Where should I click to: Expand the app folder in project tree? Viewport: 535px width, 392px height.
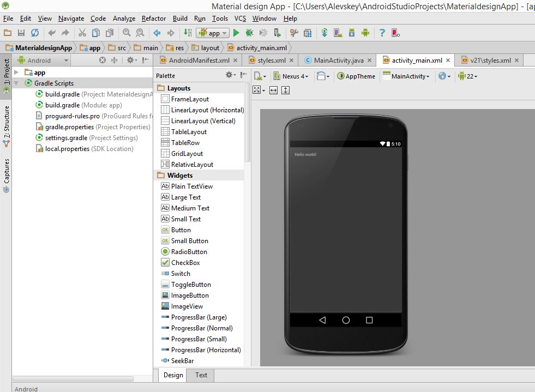point(16,73)
